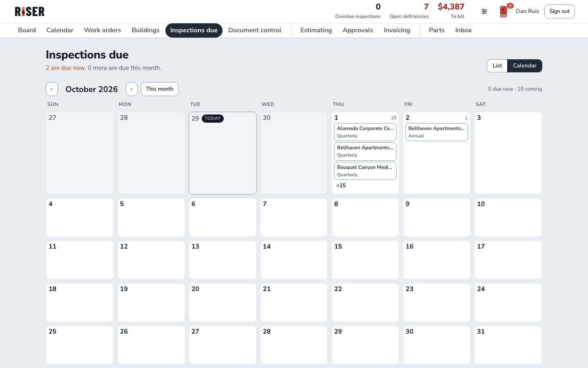Select October 10 day cell
The image size is (588, 368).
(508, 218)
